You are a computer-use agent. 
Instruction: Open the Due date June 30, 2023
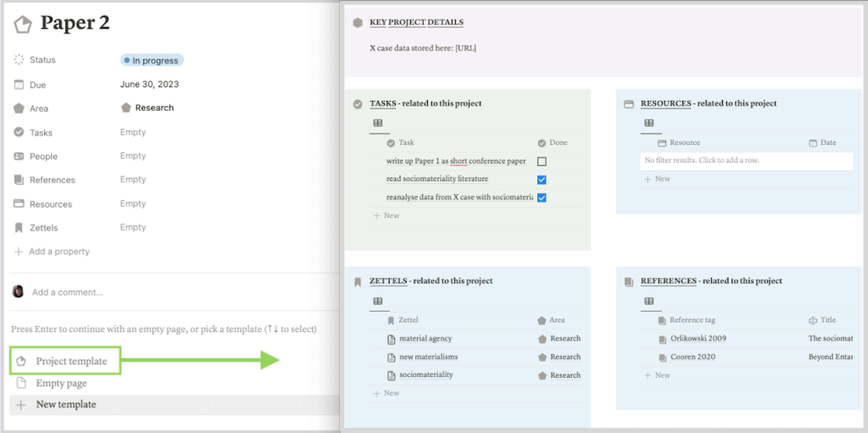149,85
